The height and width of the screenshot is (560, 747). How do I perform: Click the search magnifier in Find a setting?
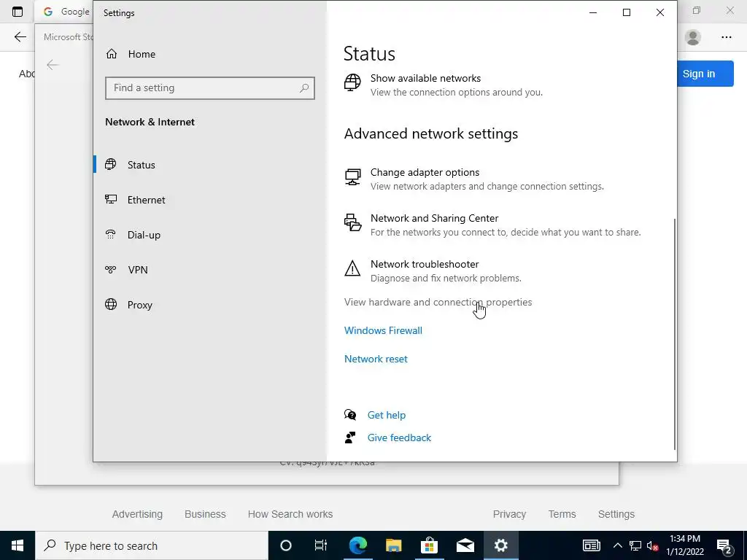coord(304,88)
